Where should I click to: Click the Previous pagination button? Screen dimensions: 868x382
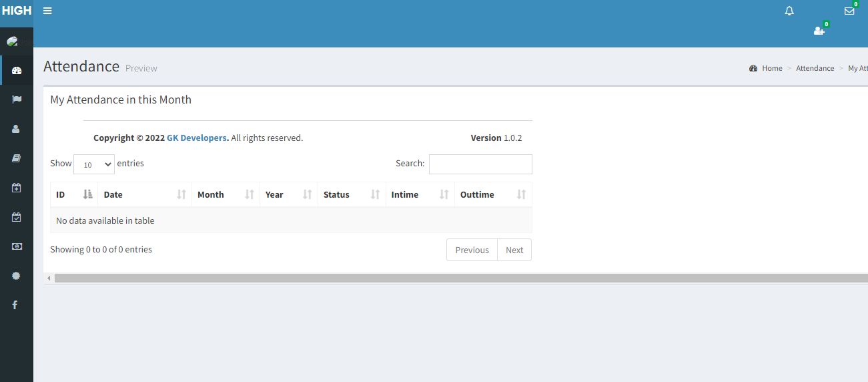[x=472, y=250]
